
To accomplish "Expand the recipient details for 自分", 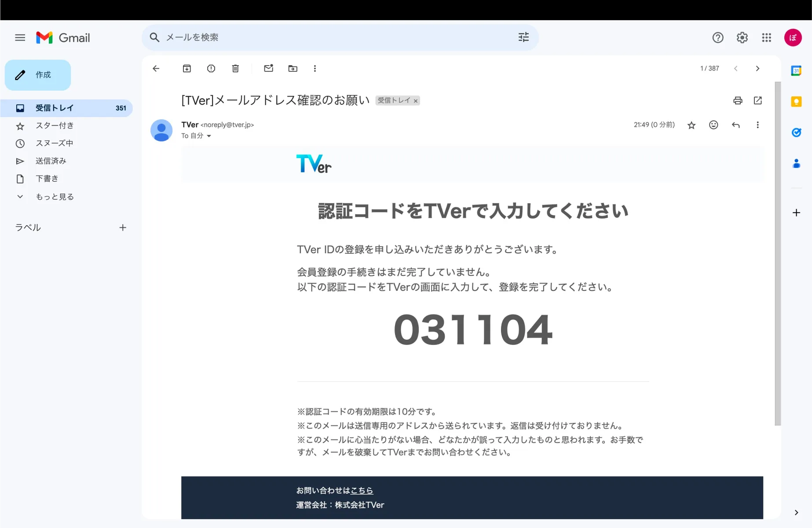I will click(x=209, y=136).
